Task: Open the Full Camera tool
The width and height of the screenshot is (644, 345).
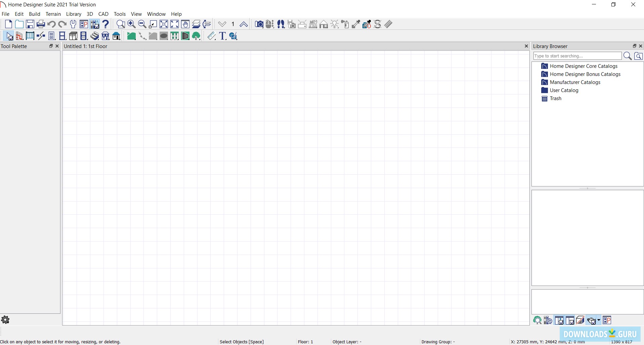Action: pyautogui.click(x=259, y=24)
